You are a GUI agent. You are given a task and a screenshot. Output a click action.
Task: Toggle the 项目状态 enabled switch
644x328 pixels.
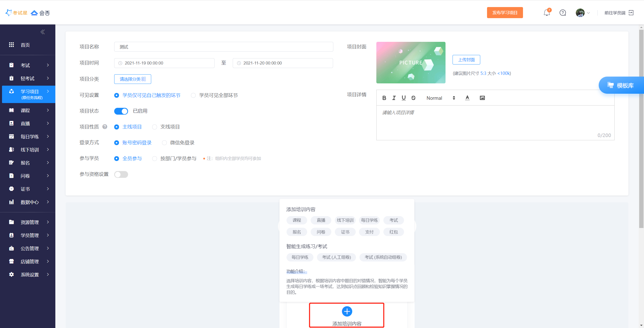click(121, 111)
